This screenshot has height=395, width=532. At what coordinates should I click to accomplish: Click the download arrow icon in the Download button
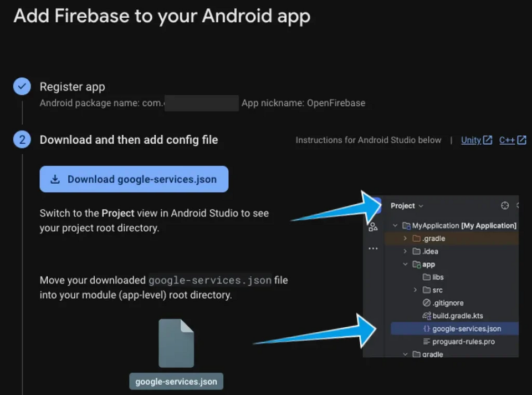point(55,179)
